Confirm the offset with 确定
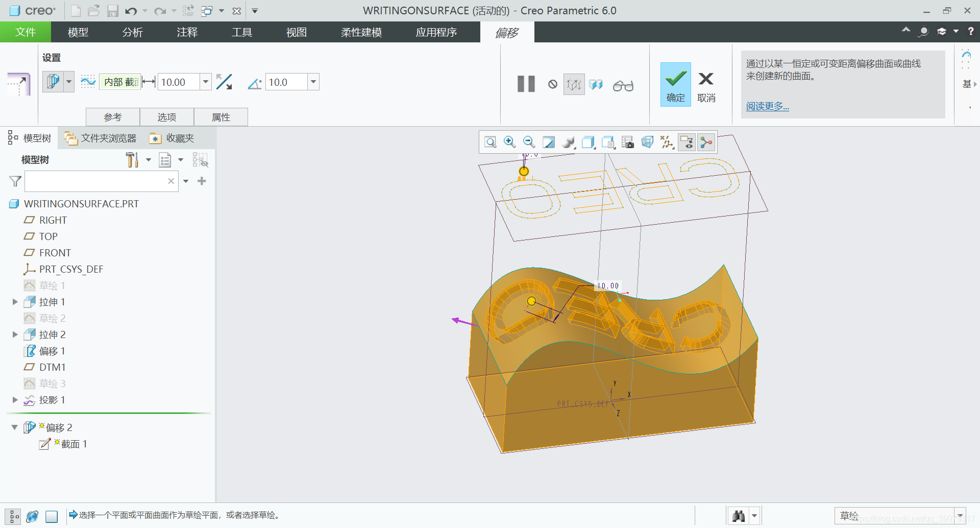Image resolution: width=980 pixels, height=528 pixels. point(675,84)
